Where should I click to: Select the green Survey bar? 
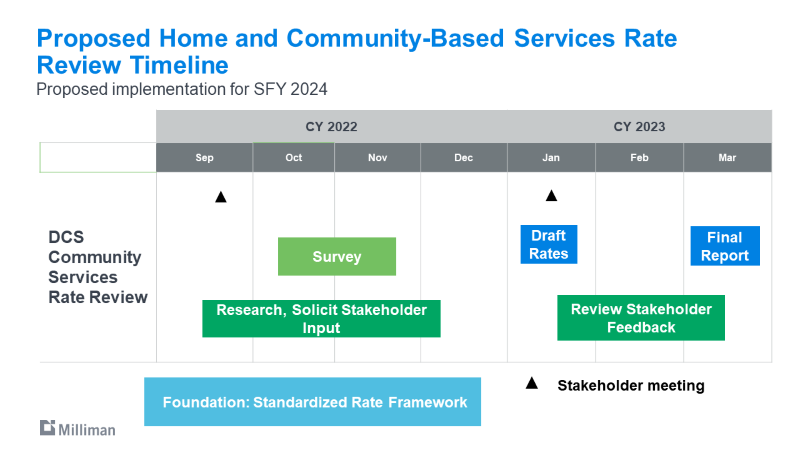tap(336, 256)
